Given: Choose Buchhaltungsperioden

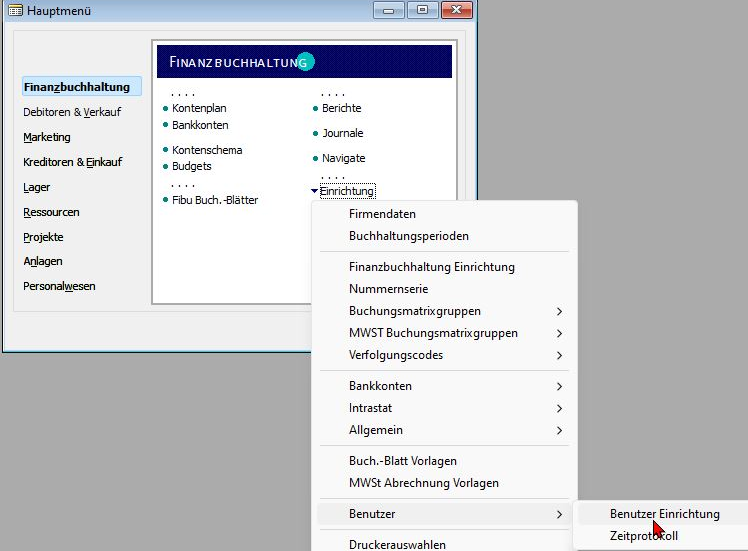Looking at the screenshot, I should [444, 236].
